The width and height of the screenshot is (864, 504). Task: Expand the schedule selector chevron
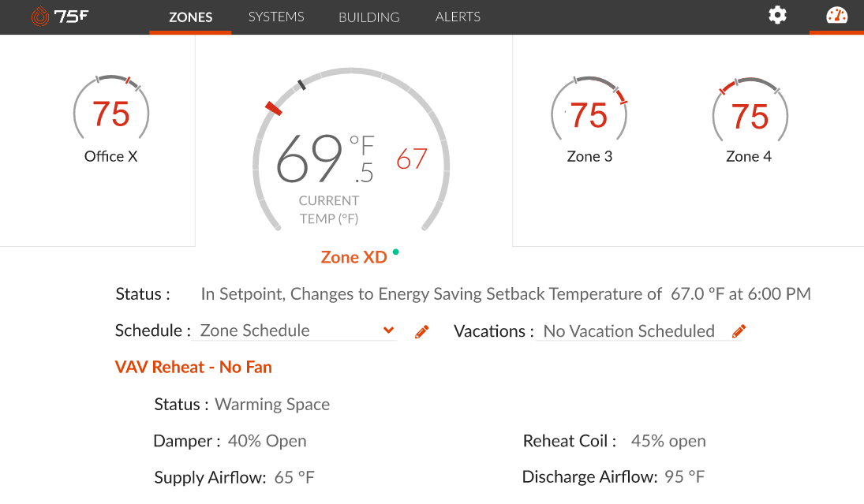(387, 330)
